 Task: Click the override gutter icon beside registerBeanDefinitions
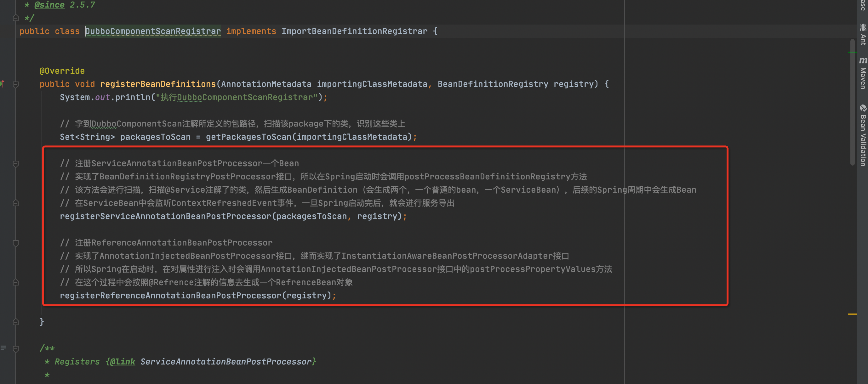2,83
